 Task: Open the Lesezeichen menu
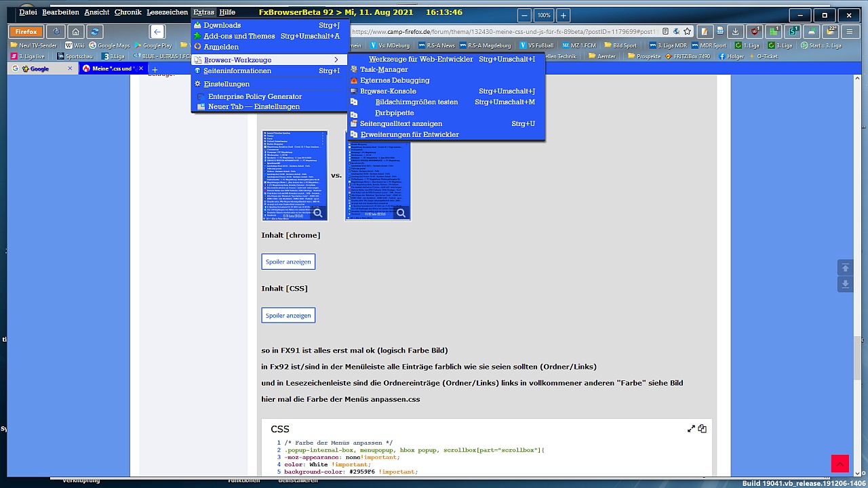click(x=167, y=12)
